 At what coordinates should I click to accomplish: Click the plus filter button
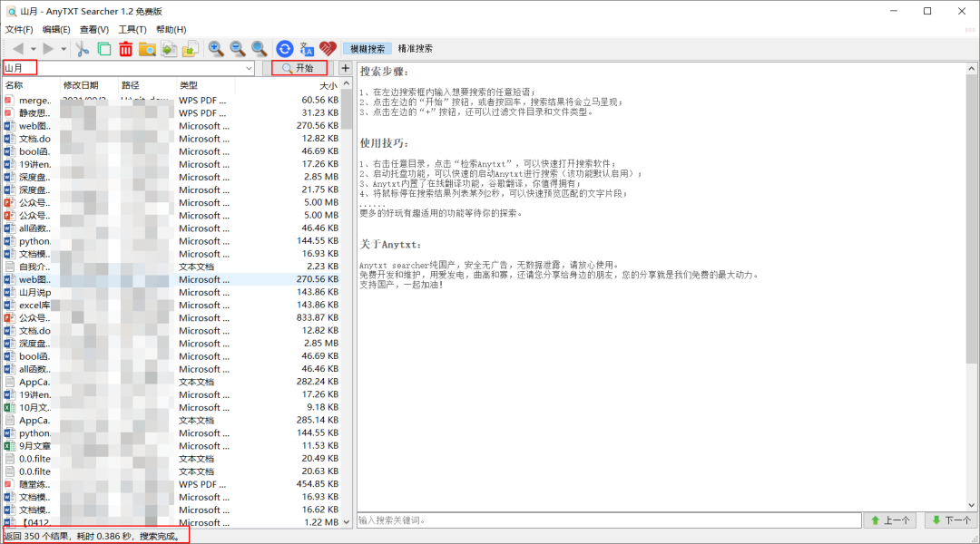click(x=345, y=67)
